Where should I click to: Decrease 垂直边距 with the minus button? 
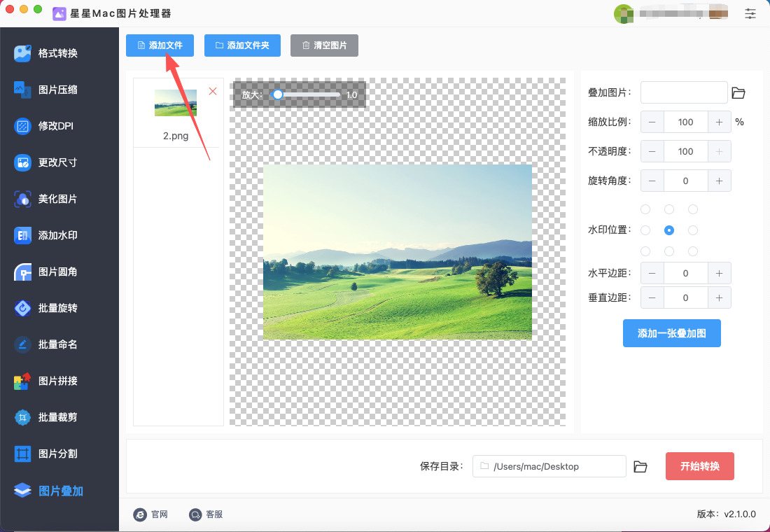[652, 297]
